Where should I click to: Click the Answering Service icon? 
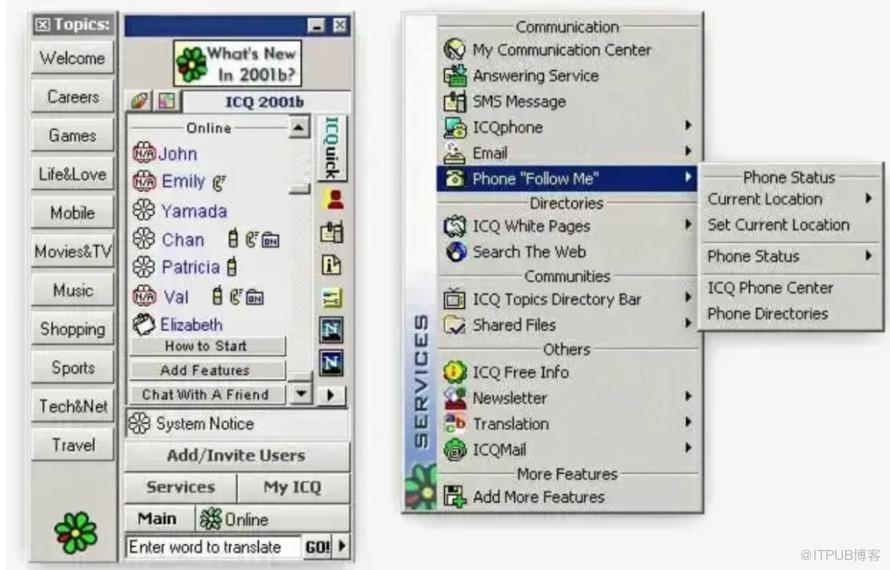[x=455, y=76]
